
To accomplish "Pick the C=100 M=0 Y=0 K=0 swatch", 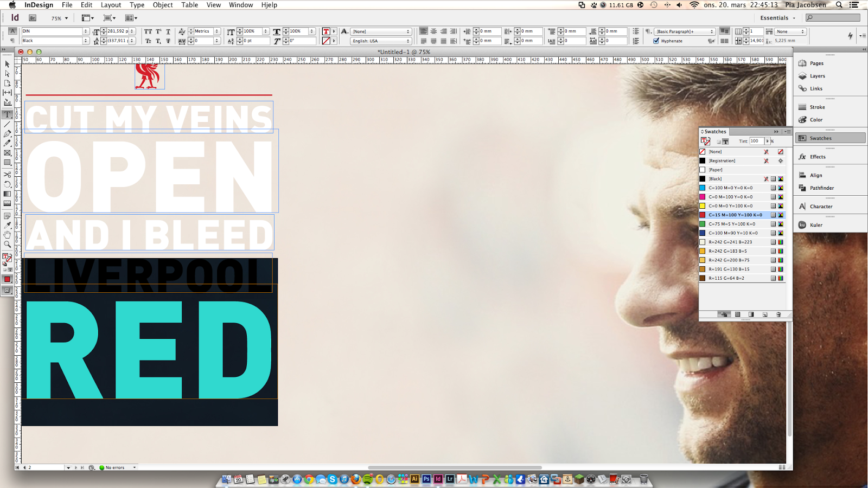I will pos(742,188).
